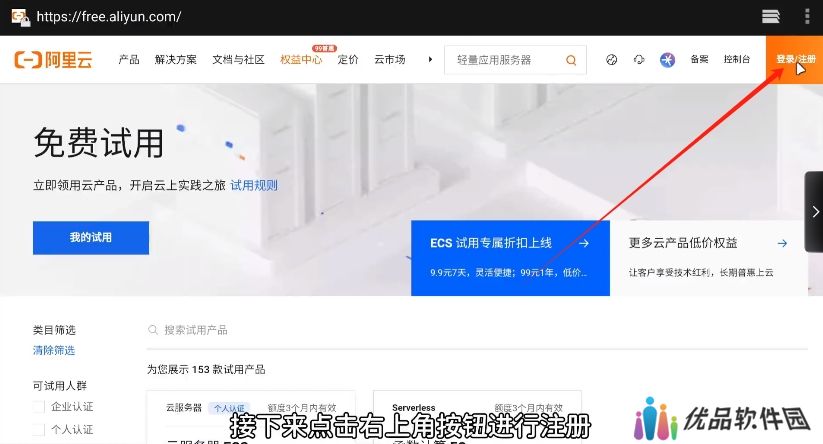The width and height of the screenshot is (823, 444).
Task: Click the orange search magnifier icon
Action: tap(571, 60)
